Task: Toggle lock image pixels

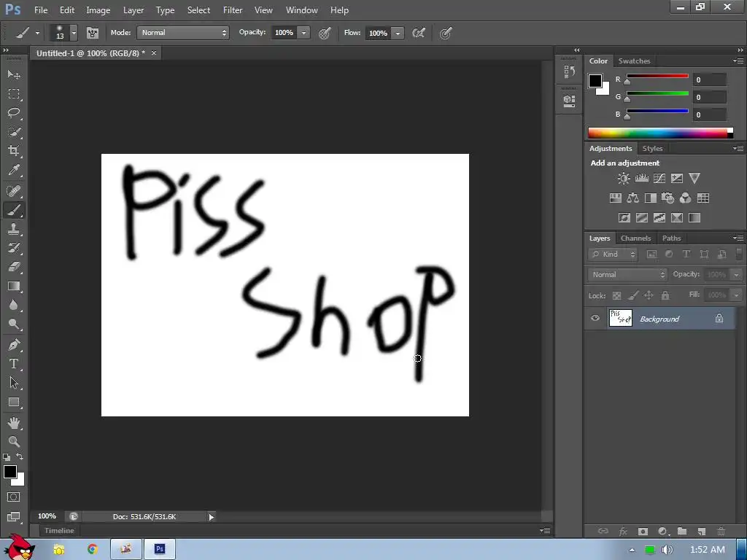Action: [x=632, y=296]
